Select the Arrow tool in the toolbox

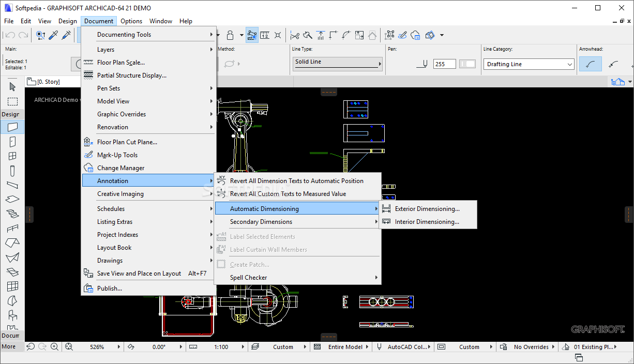12,87
